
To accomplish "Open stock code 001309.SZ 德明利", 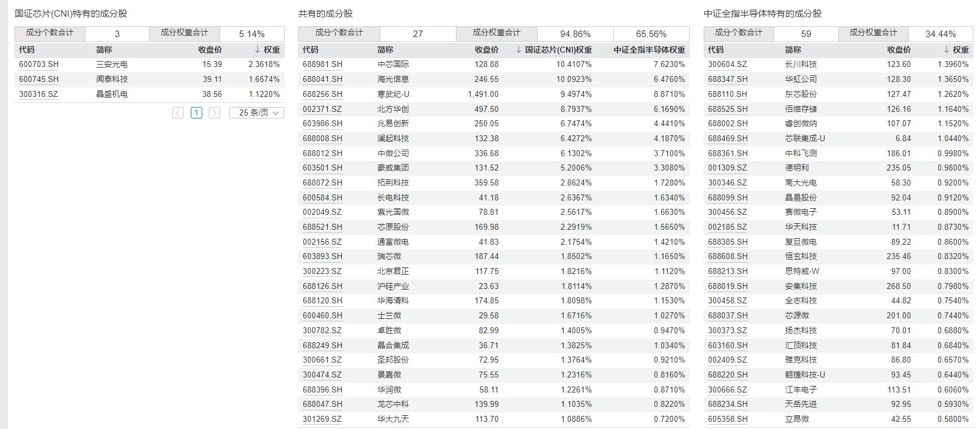I will 728,168.
